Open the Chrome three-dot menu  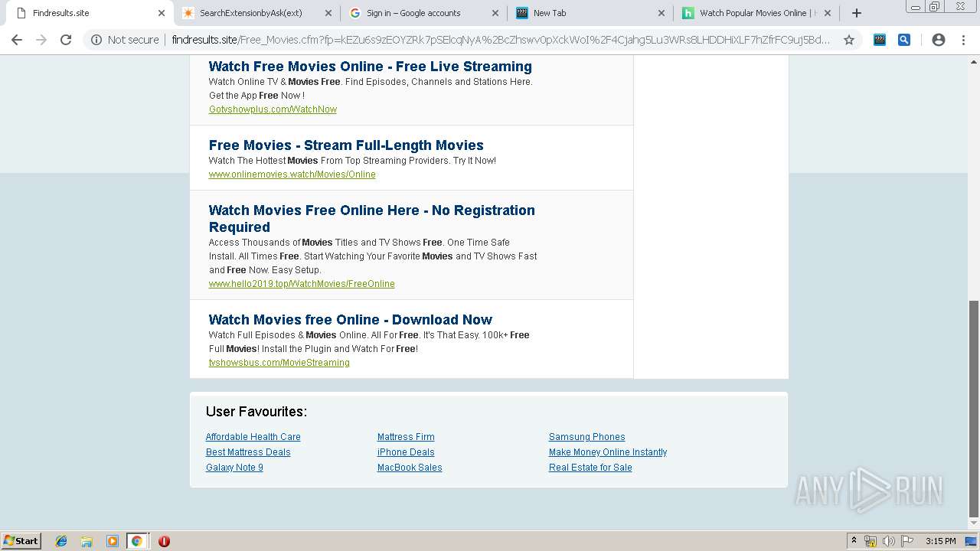point(963,40)
